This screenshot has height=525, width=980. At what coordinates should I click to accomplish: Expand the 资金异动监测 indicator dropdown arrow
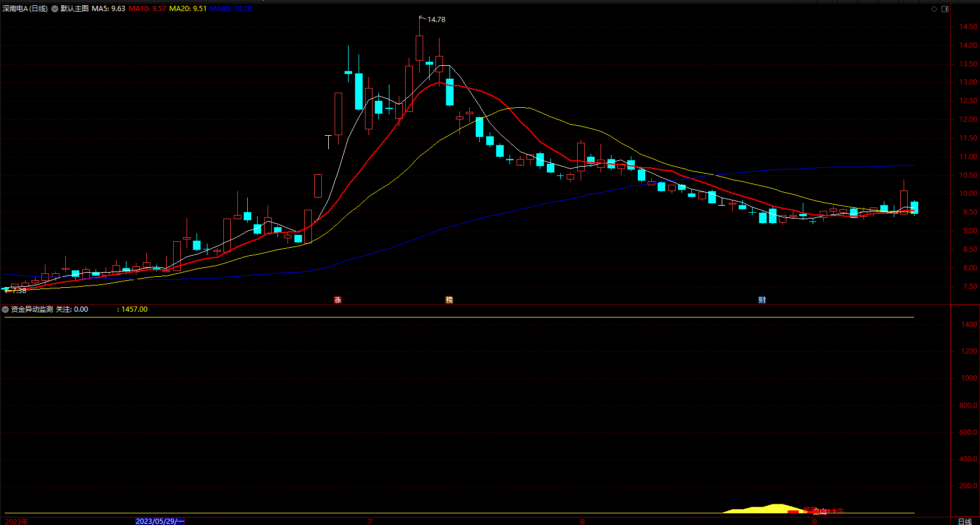[x=5, y=309]
